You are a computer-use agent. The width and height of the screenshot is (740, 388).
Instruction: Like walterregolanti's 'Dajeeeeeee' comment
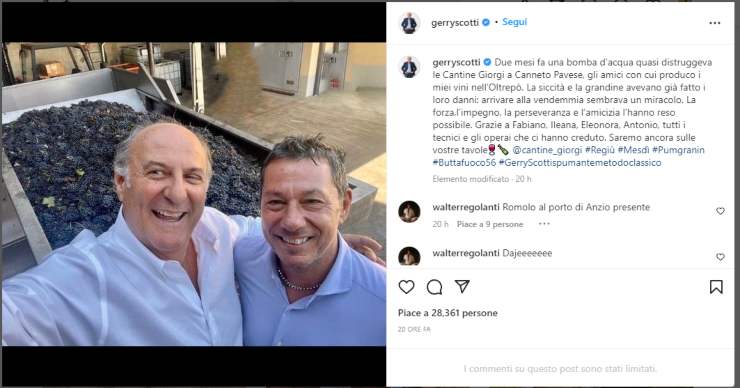[x=720, y=257]
